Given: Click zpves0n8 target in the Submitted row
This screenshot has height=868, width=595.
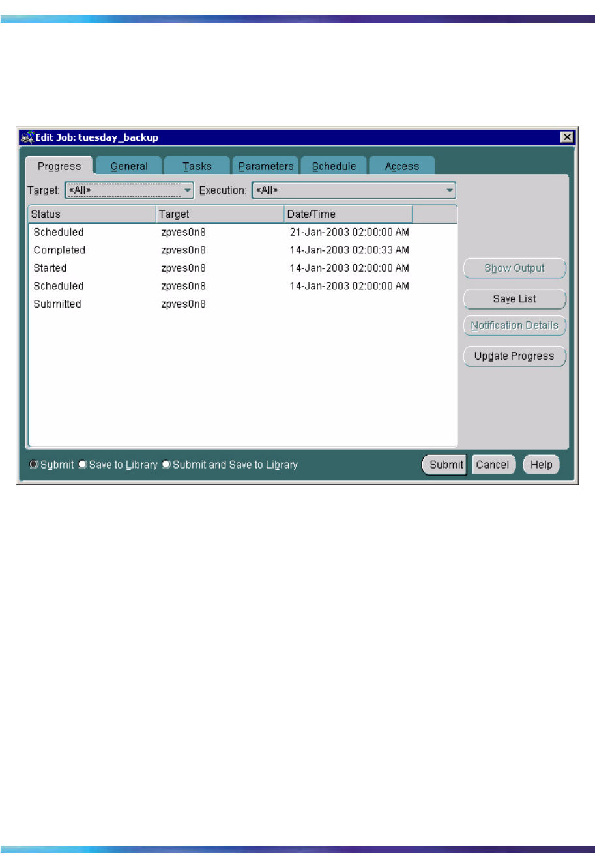Looking at the screenshot, I should point(184,304).
